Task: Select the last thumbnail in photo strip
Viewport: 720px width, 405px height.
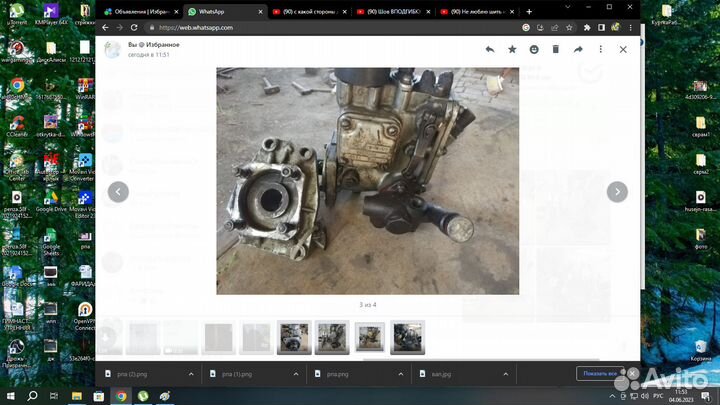Action: (407, 337)
